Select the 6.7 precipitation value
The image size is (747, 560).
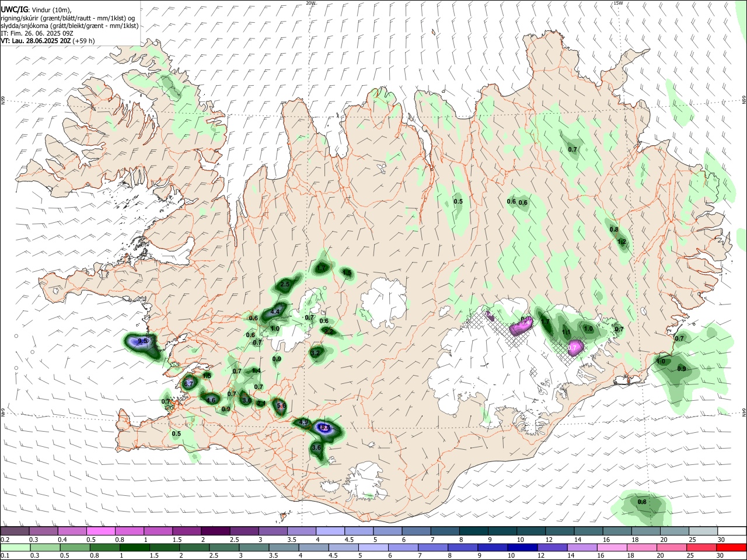click(x=189, y=384)
